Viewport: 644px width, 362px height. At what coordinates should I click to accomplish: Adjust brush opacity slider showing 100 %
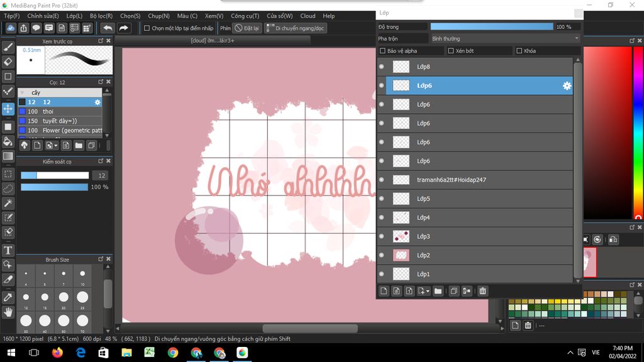[x=55, y=187]
